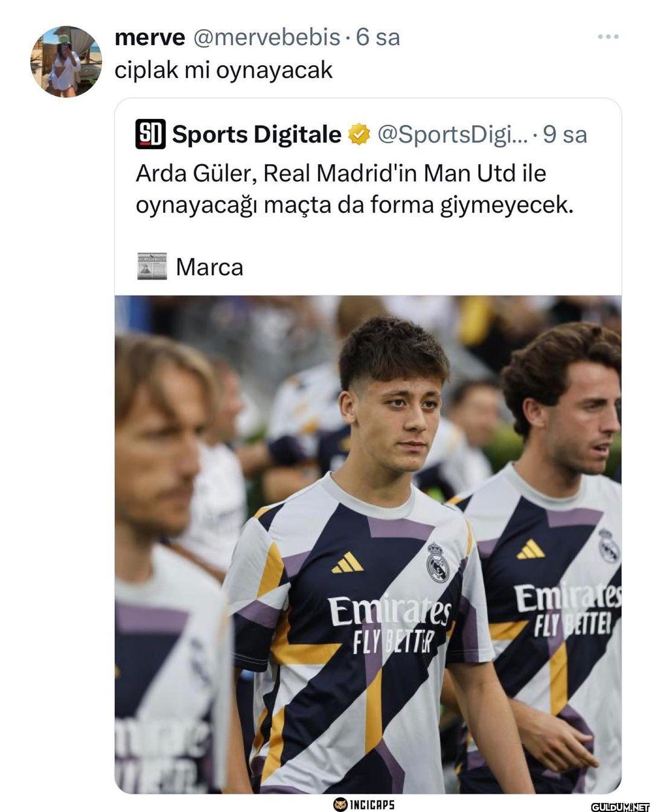Click the Sports Digitale SD logo
Image resolution: width=652 pixels, height=812 pixels.
tap(150, 135)
